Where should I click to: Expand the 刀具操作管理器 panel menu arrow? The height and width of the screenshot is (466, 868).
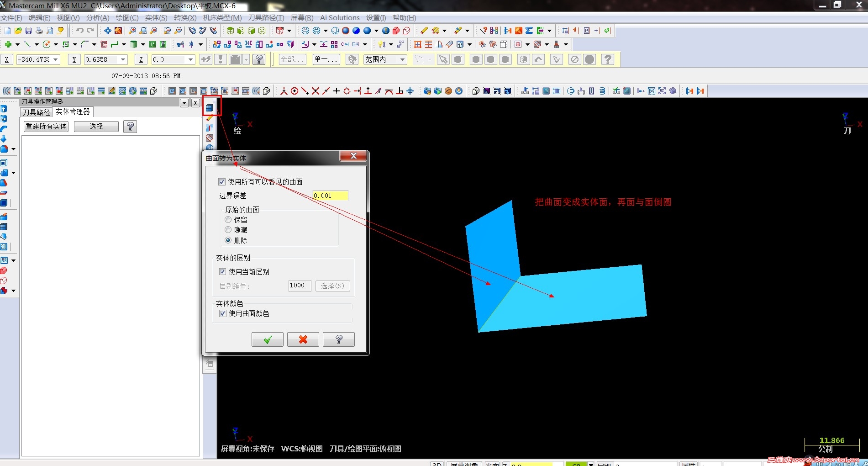click(x=184, y=103)
